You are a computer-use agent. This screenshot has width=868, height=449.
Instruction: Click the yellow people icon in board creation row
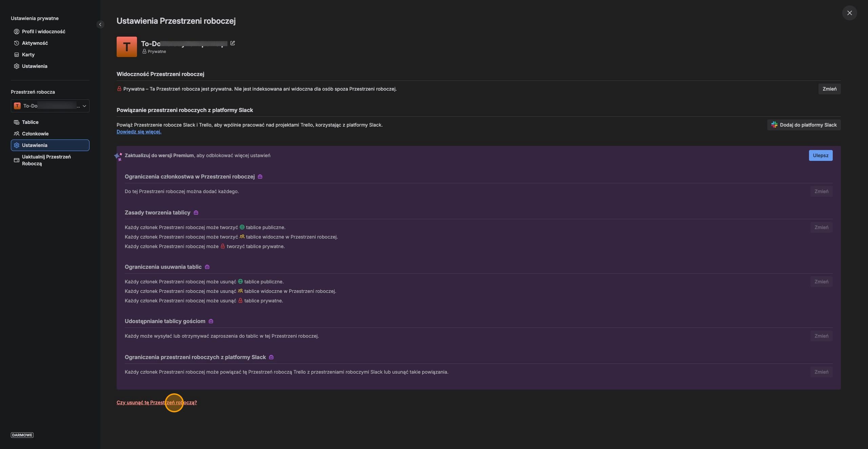click(242, 237)
